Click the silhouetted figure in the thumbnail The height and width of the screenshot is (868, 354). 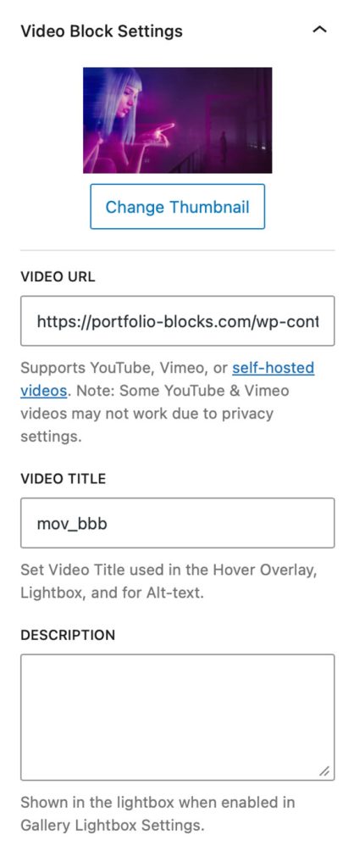click(223, 145)
